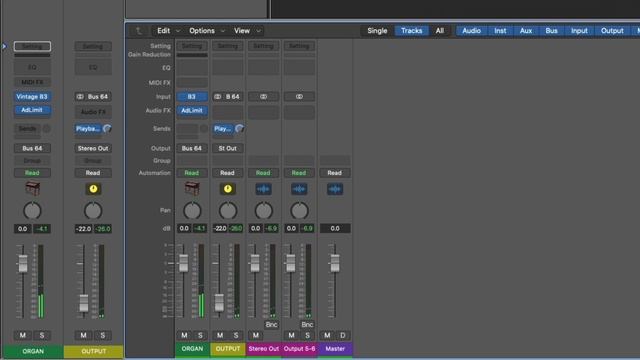
Task: Click the organ instrument icon in the mixer ORGAN strip
Action: [192, 189]
